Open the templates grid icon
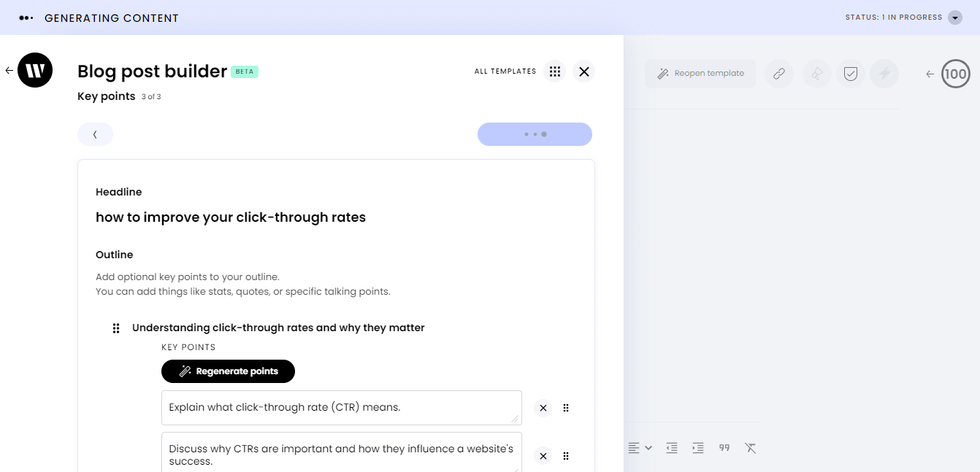The height and width of the screenshot is (472, 980). (x=555, y=71)
